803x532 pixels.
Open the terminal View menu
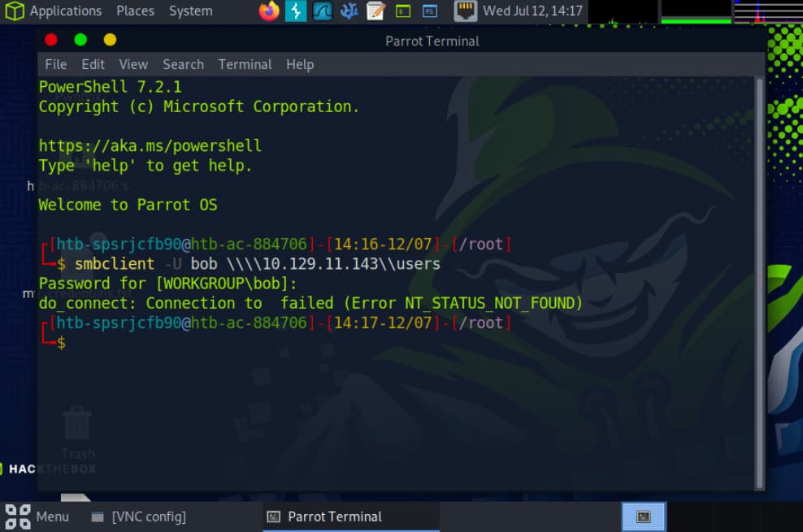point(133,64)
